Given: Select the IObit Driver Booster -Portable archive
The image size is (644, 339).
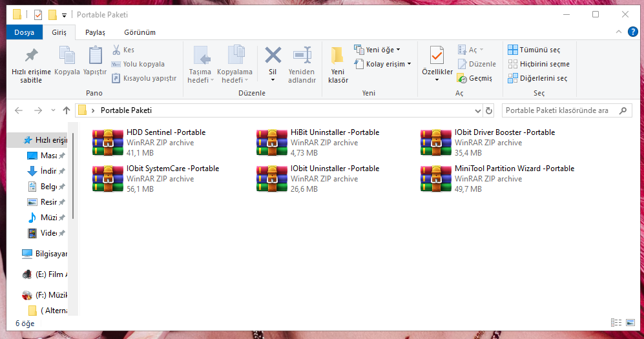Looking at the screenshot, I should 488,143.
